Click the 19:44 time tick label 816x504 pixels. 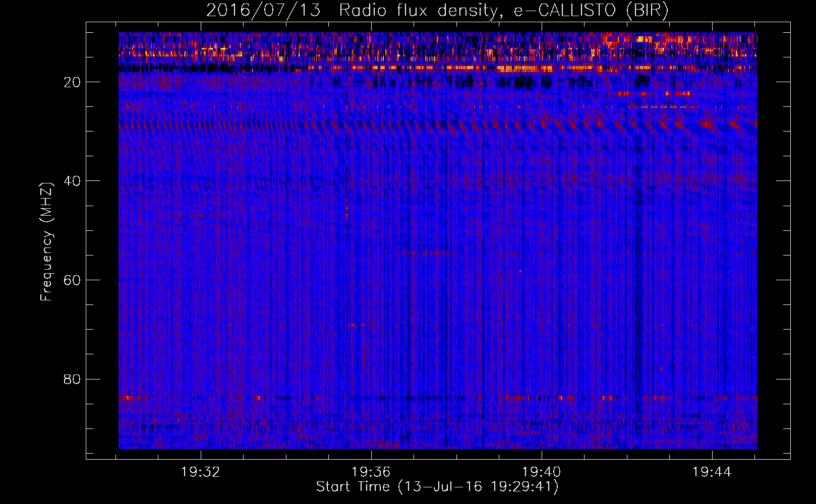tap(712, 472)
